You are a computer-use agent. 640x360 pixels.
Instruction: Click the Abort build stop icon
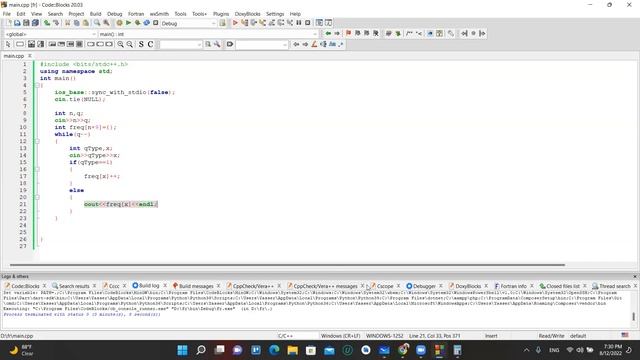(156, 23)
